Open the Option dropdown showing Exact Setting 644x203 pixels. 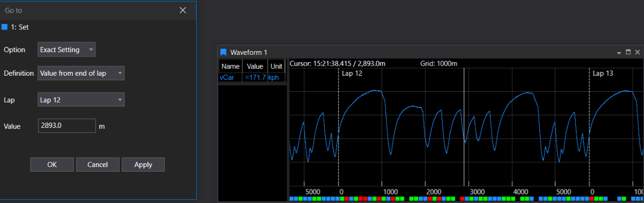pos(67,50)
